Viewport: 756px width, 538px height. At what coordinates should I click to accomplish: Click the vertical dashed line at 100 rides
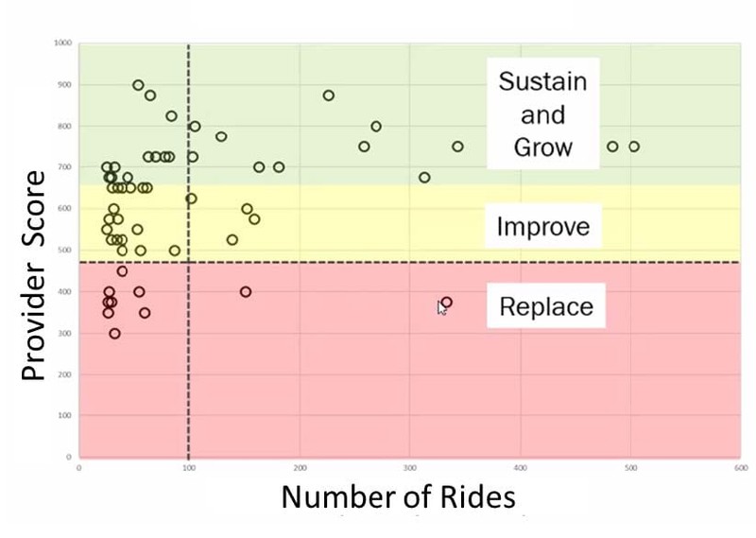point(188,251)
